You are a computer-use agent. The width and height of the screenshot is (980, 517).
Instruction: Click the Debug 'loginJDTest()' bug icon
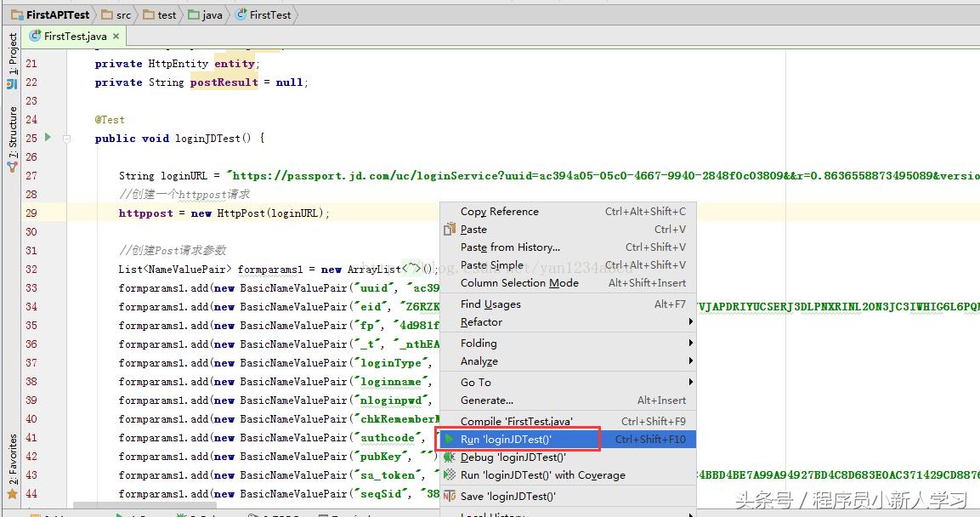(x=449, y=457)
